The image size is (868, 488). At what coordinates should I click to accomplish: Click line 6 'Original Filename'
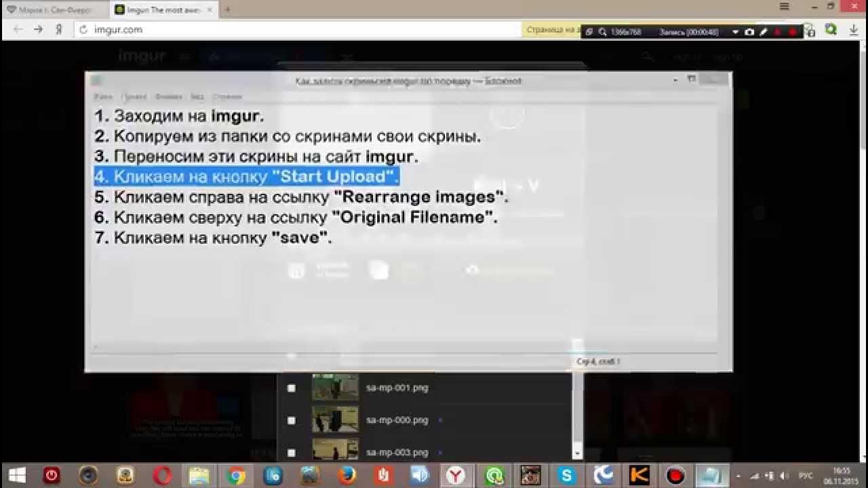coord(296,218)
